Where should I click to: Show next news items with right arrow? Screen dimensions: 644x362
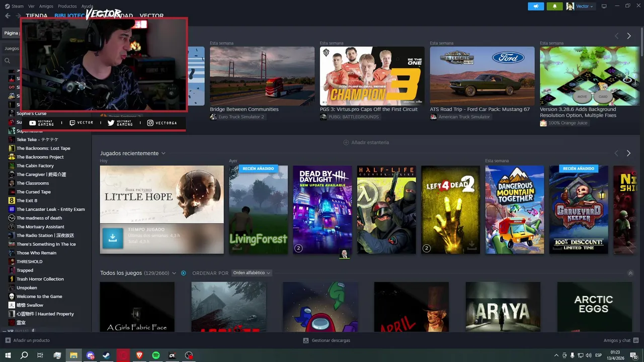[628, 36]
